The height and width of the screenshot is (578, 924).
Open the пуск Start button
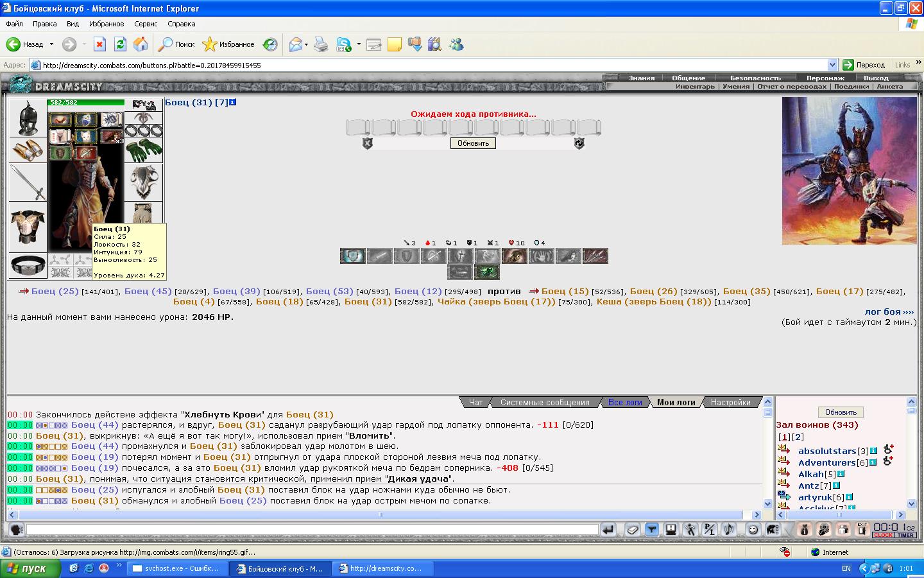coord(31,568)
